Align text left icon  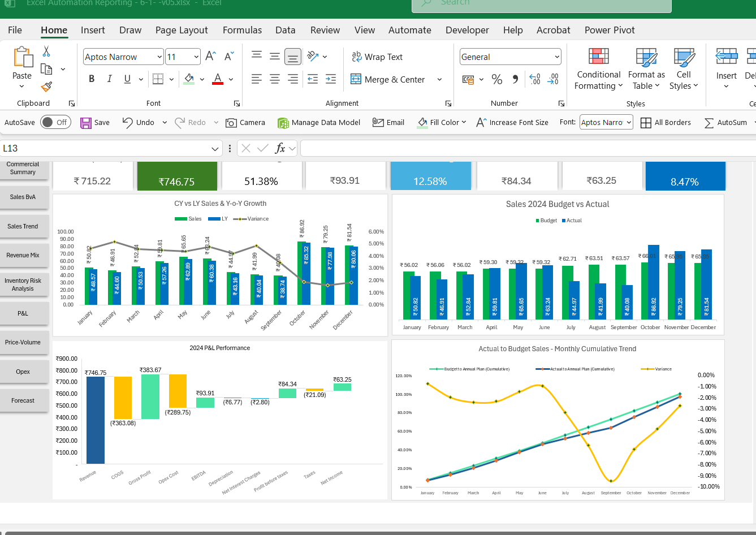click(257, 79)
